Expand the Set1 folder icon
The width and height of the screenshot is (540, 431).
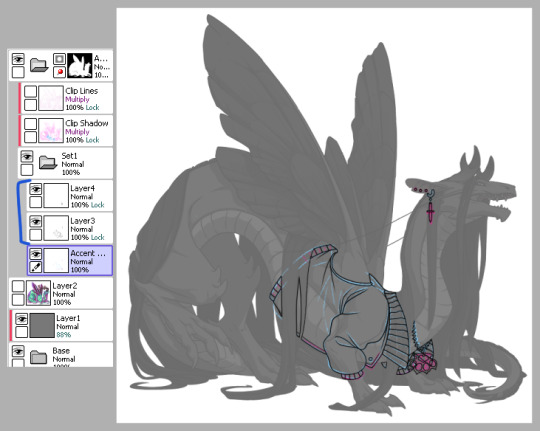point(48,162)
